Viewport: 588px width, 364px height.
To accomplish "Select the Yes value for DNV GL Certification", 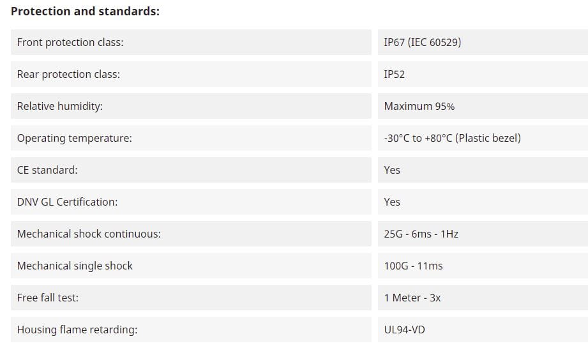I will 392,202.
